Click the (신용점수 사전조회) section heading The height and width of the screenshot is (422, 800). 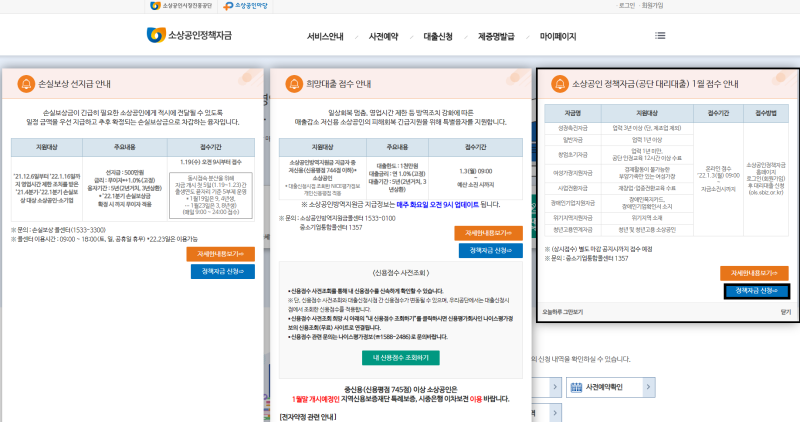click(x=401, y=272)
